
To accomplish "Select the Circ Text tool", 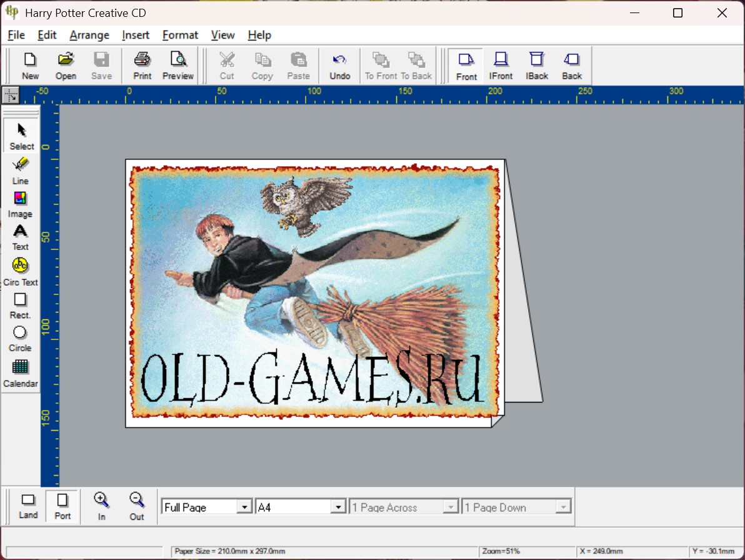I will click(x=20, y=272).
